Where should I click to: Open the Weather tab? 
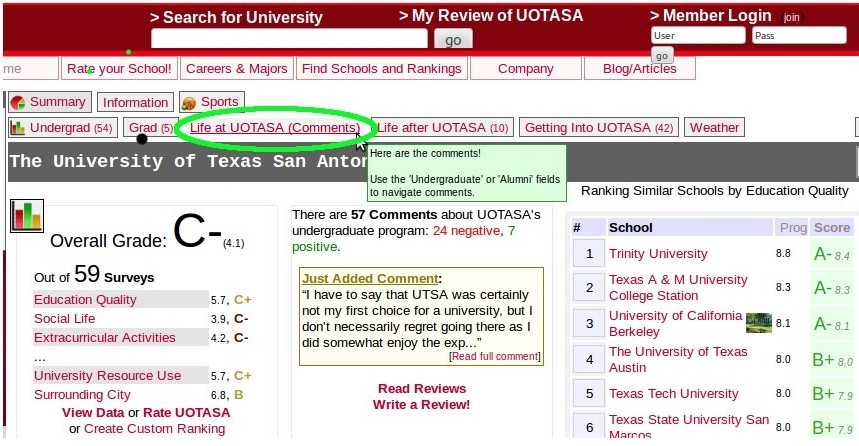click(x=714, y=128)
